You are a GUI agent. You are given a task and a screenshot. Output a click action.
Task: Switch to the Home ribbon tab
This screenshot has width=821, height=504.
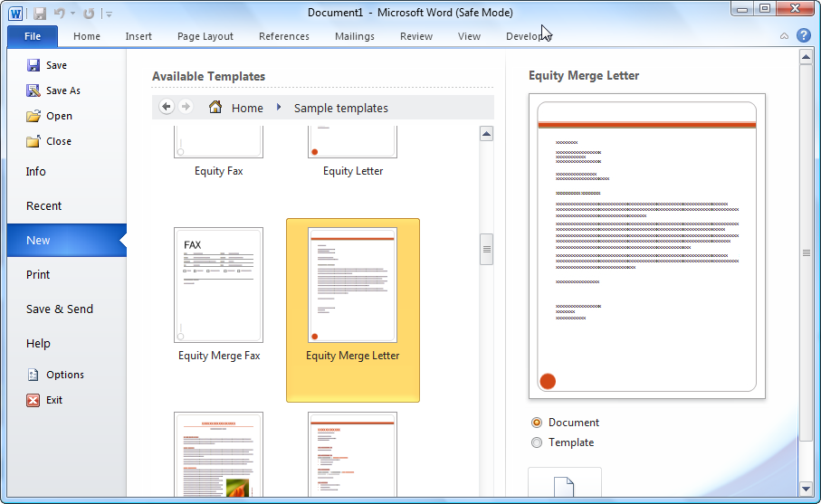(x=86, y=36)
